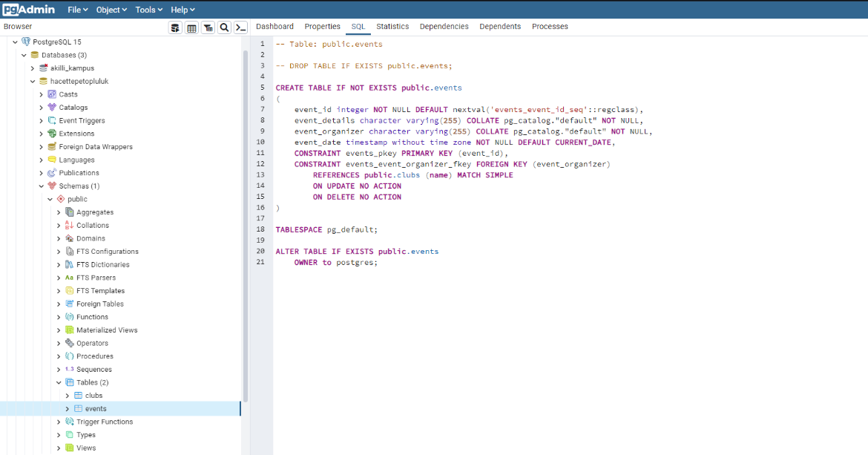Image resolution: width=868 pixels, height=455 pixels.
Task: Select the PostgreSQL 15 server
Action: [x=61, y=42]
